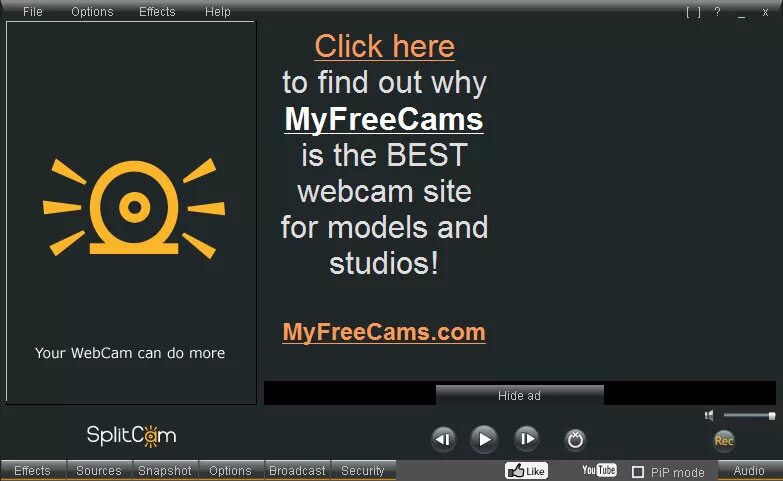Enable the PiP mode checkbox
Screen dimensions: 783x481
pos(638,472)
